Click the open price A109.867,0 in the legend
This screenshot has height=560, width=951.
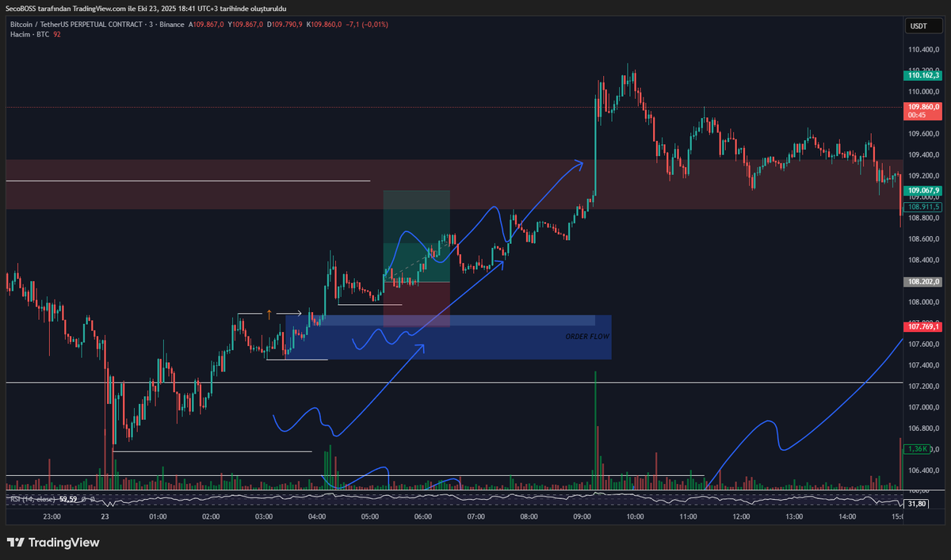(x=206, y=25)
